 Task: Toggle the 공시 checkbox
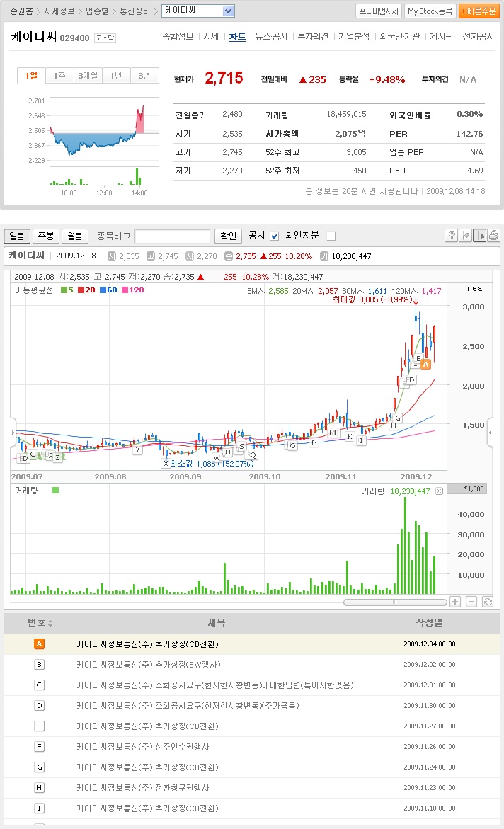pyautogui.click(x=275, y=236)
